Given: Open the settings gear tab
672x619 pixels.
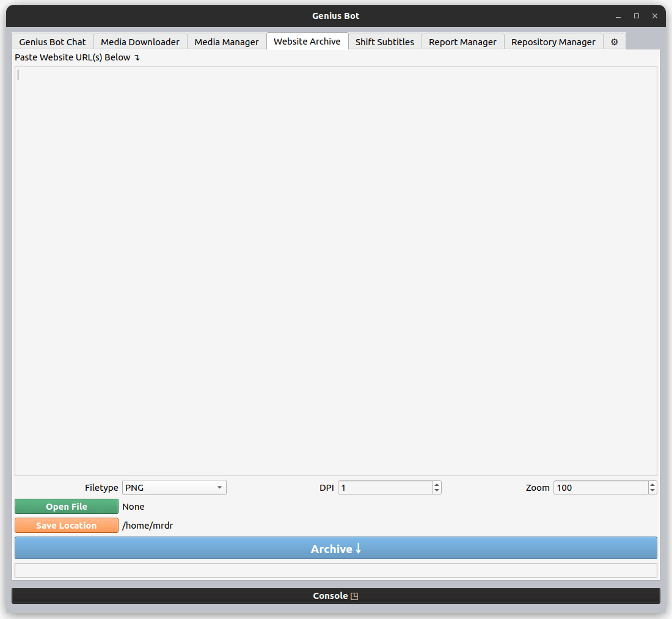Looking at the screenshot, I should [614, 42].
